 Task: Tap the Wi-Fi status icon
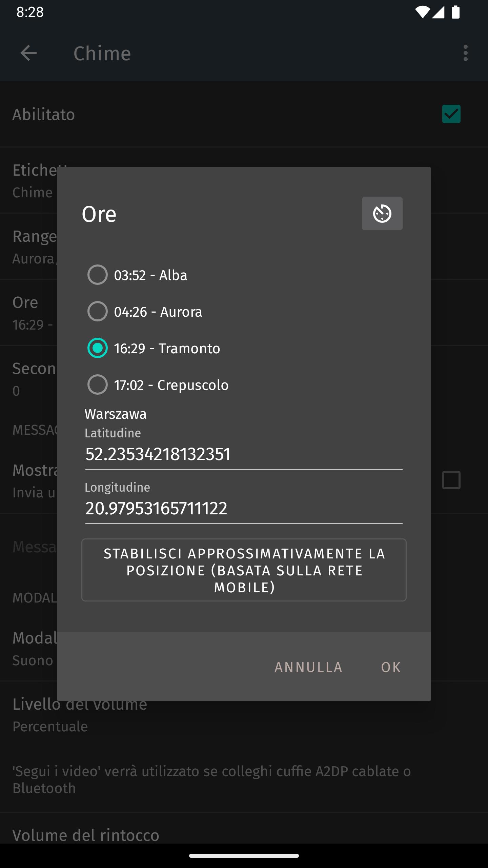click(422, 12)
